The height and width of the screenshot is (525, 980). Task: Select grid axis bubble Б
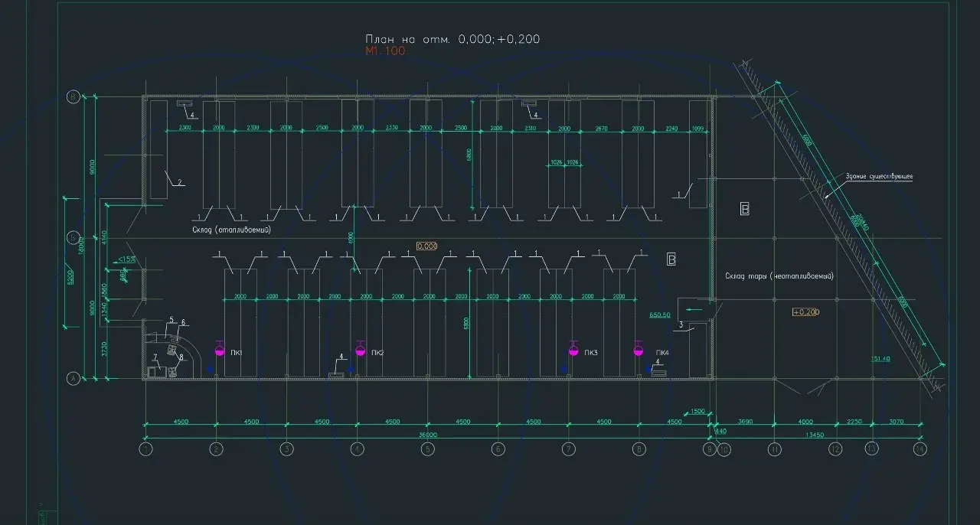73,237
